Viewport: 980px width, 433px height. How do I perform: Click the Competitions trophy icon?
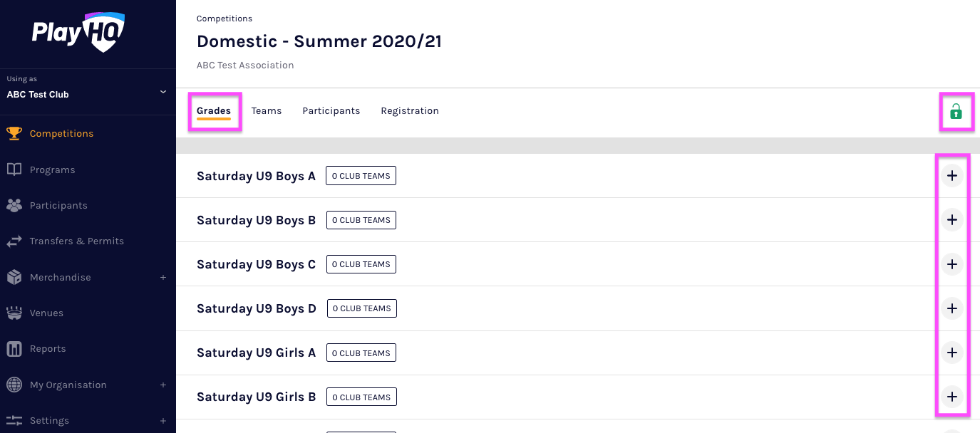point(14,133)
